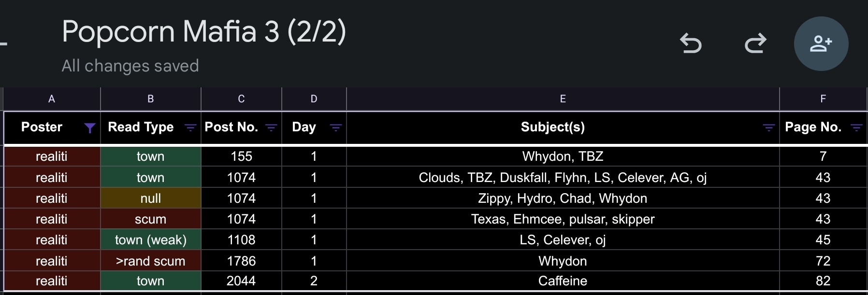
Task: Select the cell with post number 2044
Action: (241, 281)
